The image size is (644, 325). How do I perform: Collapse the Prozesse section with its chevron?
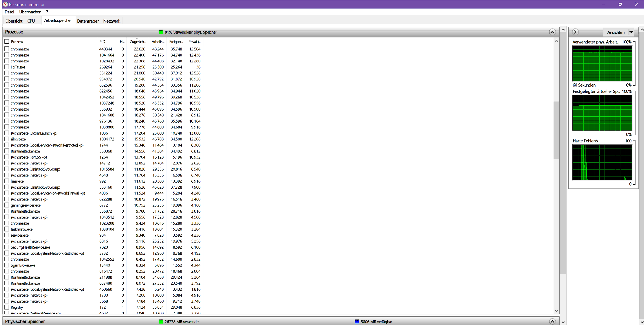point(552,32)
